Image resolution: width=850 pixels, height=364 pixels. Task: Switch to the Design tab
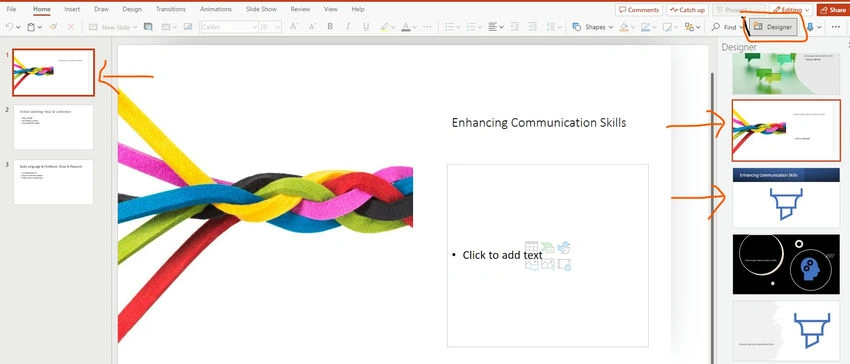tap(132, 9)
